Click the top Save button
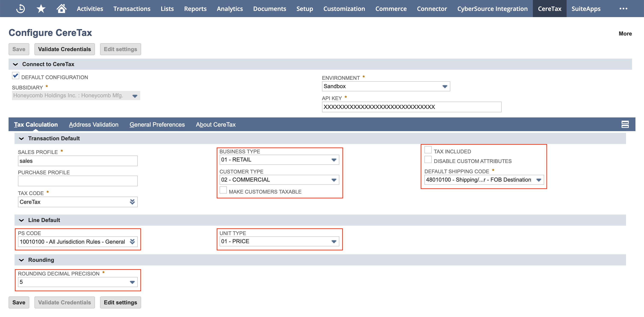 pos(19,49)
